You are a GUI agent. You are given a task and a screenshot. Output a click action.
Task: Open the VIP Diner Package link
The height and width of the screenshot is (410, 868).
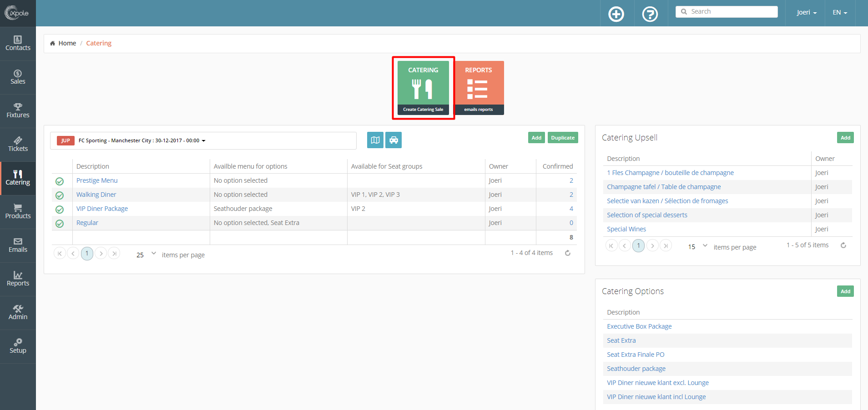pos(102,209)
